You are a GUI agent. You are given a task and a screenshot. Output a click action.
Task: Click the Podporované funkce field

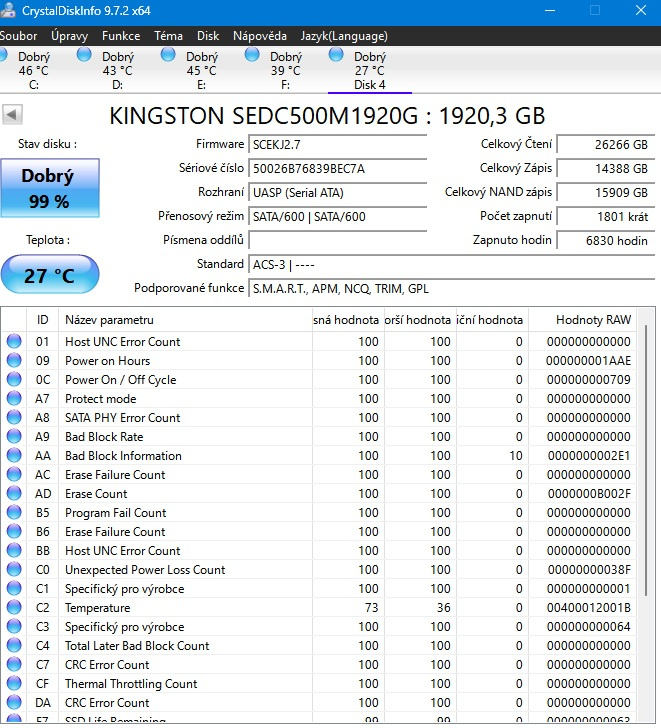(451, 289)
